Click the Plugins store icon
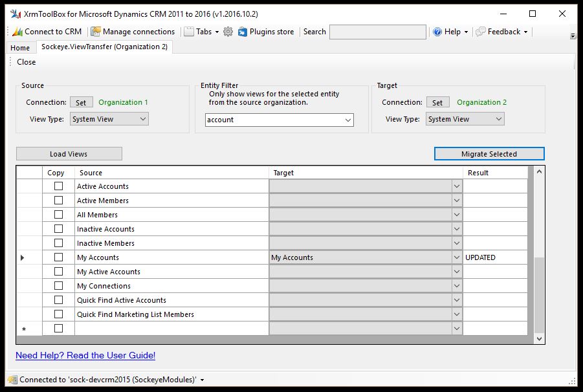Viewport: 583px width, 392px height. tap(243, 32)
